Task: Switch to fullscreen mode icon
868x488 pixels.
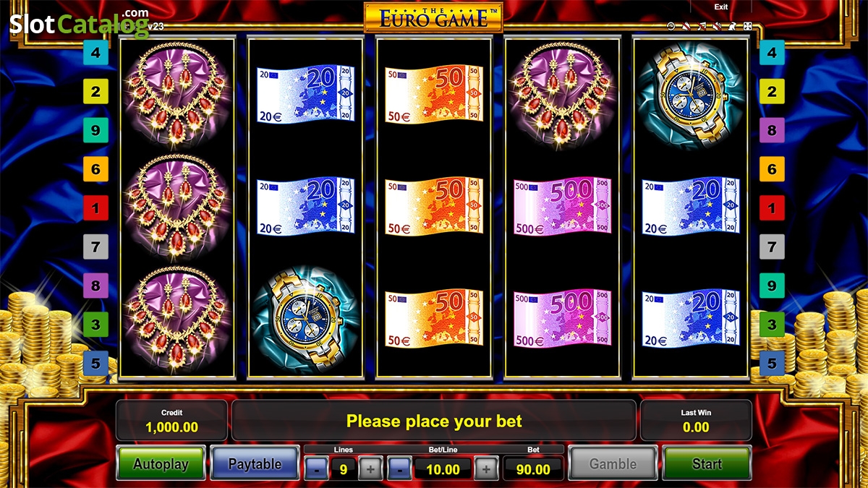Action: click(747, 26)
